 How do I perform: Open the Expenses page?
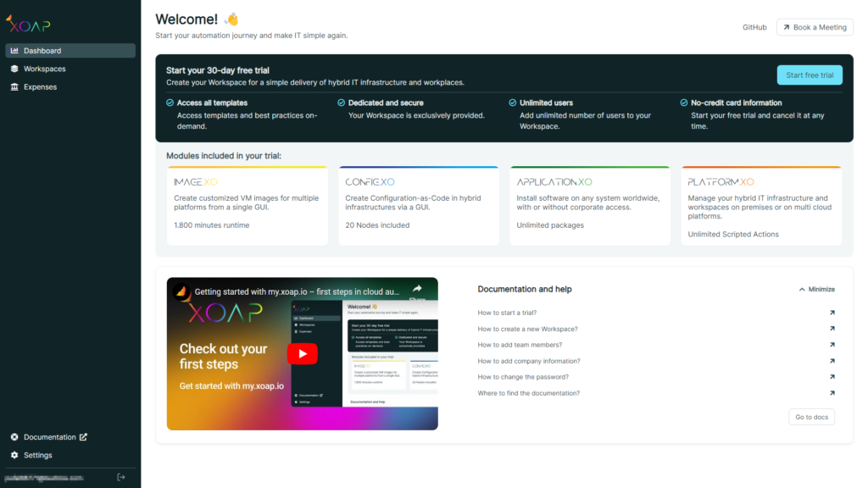tap(37, 86)
